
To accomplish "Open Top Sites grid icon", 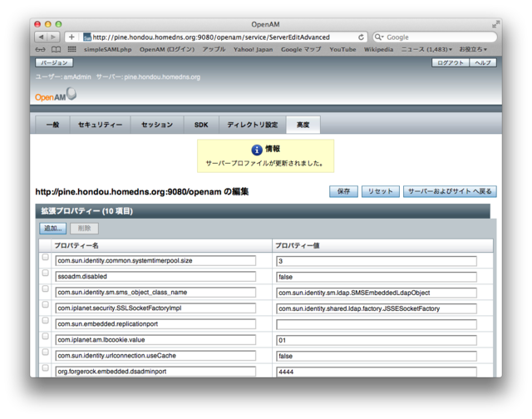I will pos(71,50).
